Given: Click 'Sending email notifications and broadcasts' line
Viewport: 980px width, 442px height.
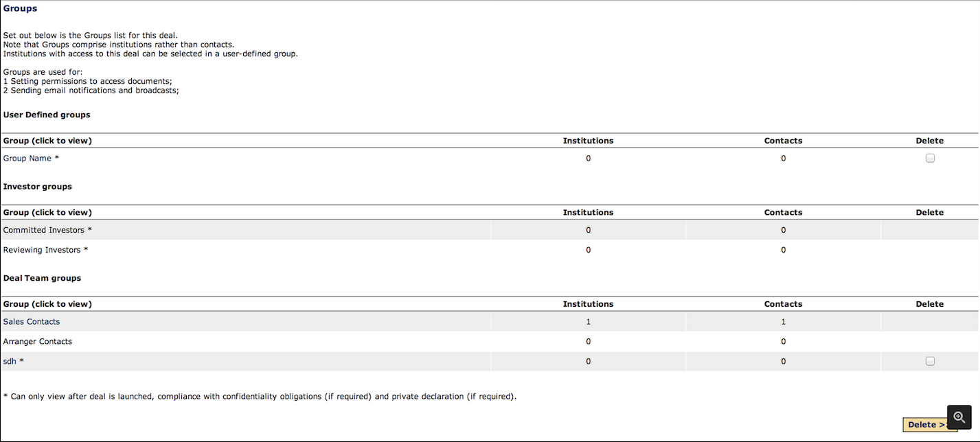Looking at the screenshot, I should pyautogui.click(x=91, y=91).
